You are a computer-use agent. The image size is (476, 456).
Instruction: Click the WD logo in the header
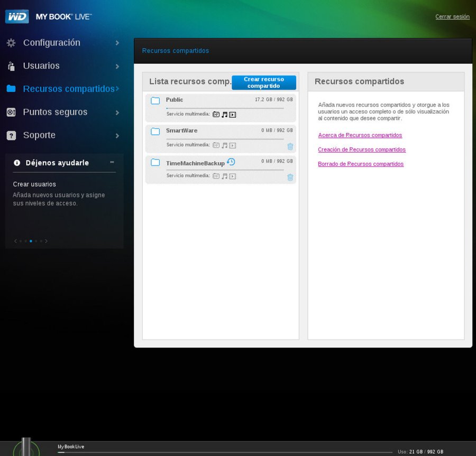tap(17, 16)
